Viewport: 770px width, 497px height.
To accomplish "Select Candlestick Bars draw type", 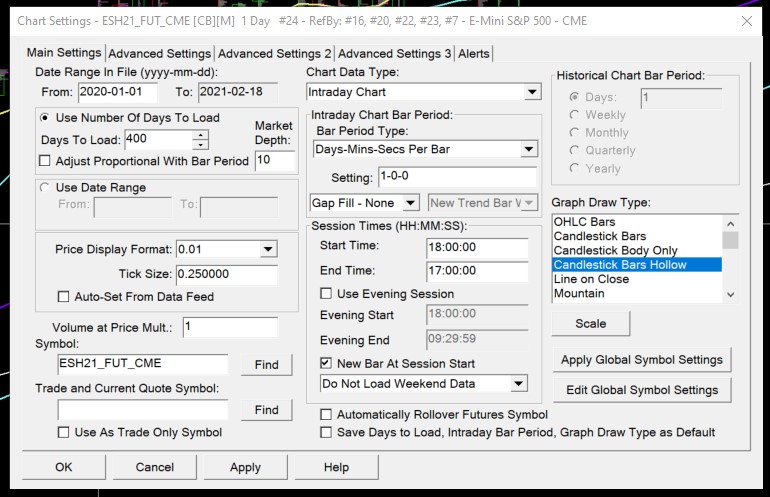I will pos(637,236).
